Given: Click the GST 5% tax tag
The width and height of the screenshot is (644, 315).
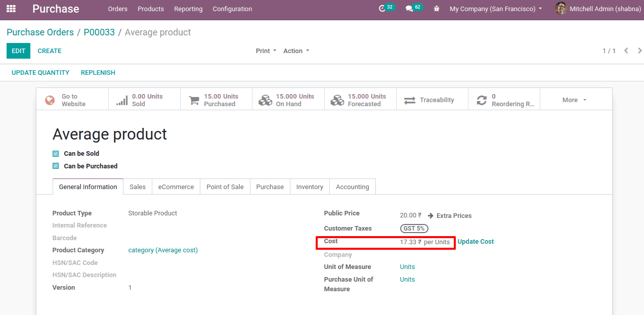Looking at the screenshot, I should click(414, 229).
